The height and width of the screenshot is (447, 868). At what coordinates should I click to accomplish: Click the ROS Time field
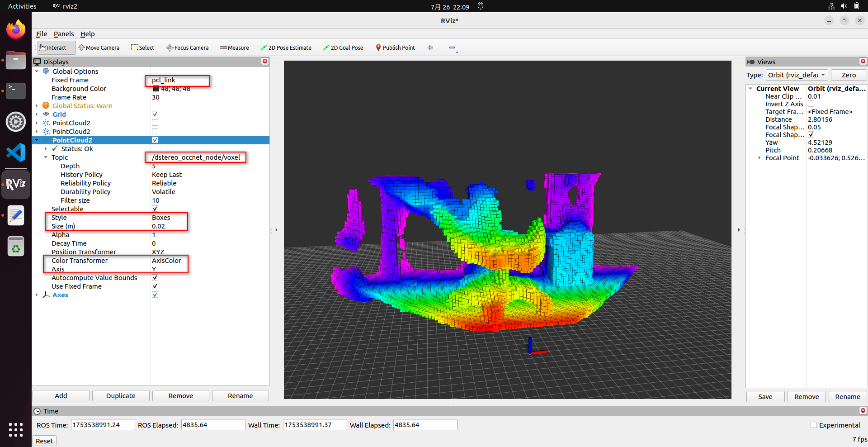[103, 424]
